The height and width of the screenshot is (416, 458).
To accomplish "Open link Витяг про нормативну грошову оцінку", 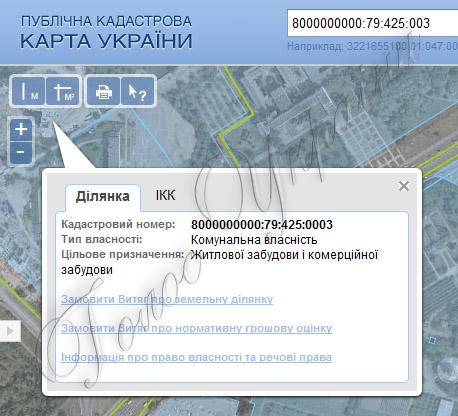I will point(196,328).
